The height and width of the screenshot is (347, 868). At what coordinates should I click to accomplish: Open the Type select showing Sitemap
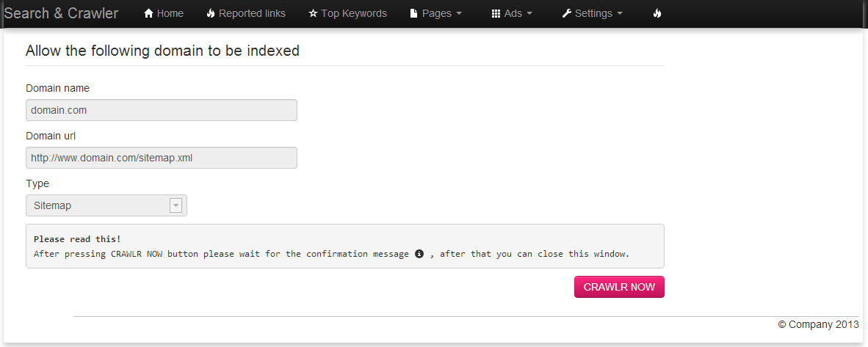coord(106,205)
